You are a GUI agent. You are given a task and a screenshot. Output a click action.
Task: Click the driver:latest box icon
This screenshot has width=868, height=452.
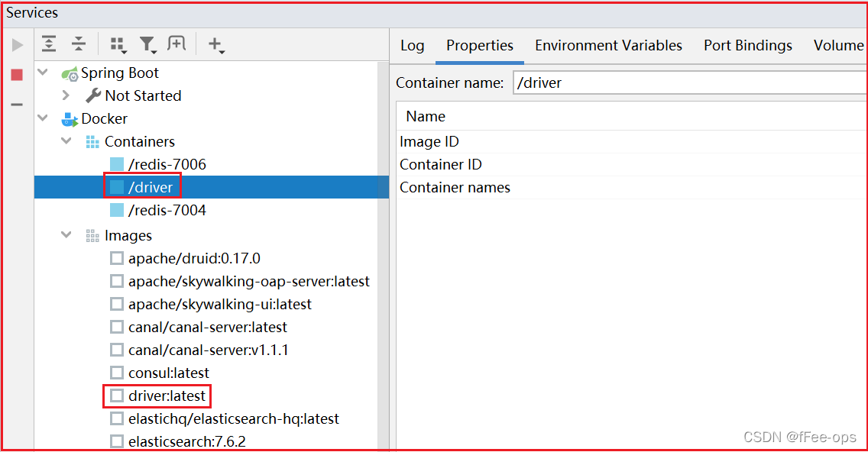click(x=117, y=395)
